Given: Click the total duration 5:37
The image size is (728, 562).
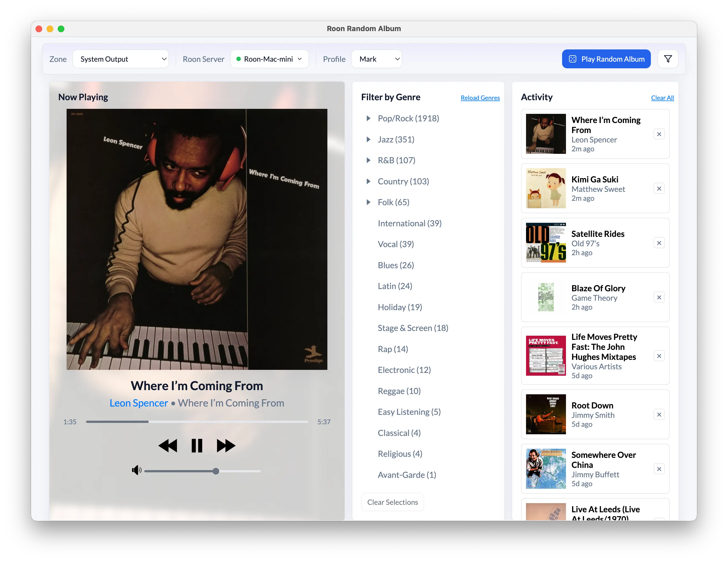Looking at the screenshot, I should click(324, 422).
